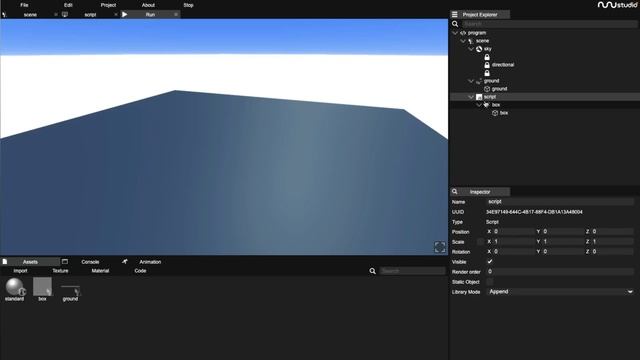Toggle the Scale ratio lock checkbox
The image size is (640, 360).
480,242
